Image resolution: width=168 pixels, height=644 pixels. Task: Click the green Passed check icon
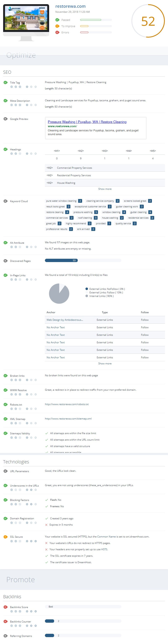click(x=57, y=20)
